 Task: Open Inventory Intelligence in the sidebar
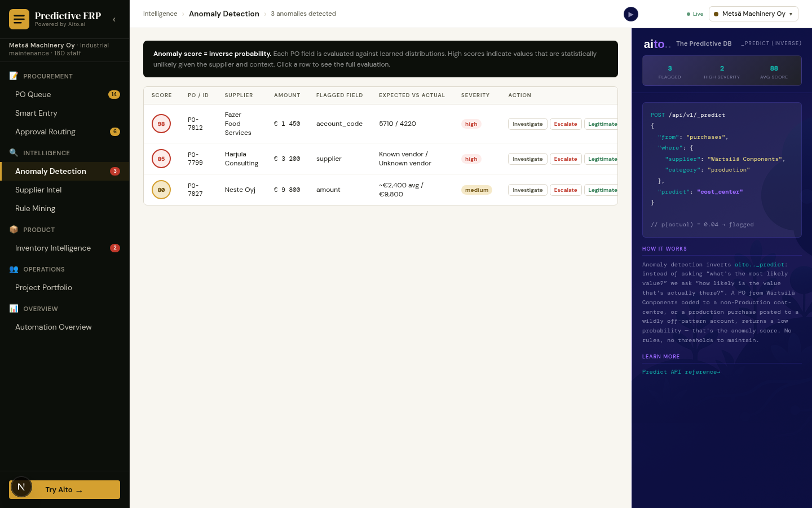point(65,248)
